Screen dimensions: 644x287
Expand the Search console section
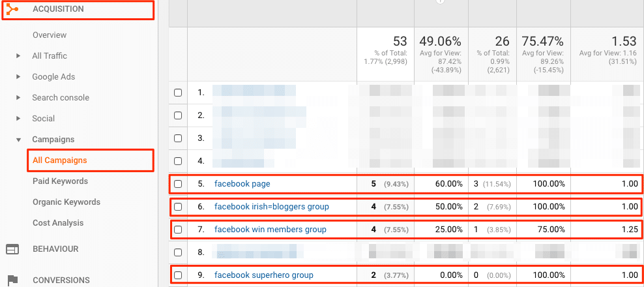pyautogui.click(x=18, y=98)
